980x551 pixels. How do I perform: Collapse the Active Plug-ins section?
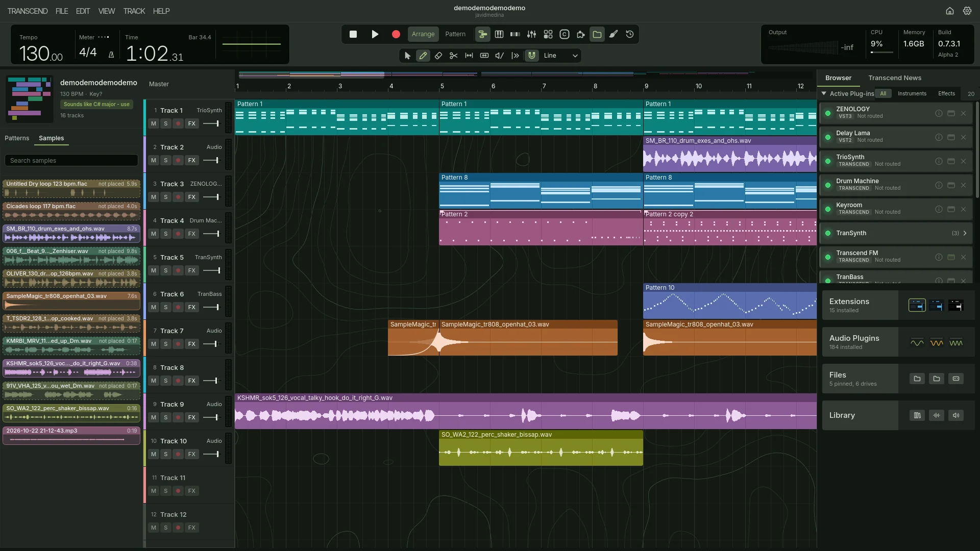click(x=823, y=93)
